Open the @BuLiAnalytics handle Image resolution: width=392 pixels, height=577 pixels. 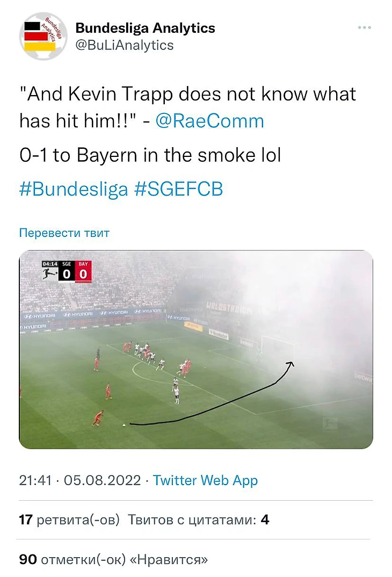124,45
